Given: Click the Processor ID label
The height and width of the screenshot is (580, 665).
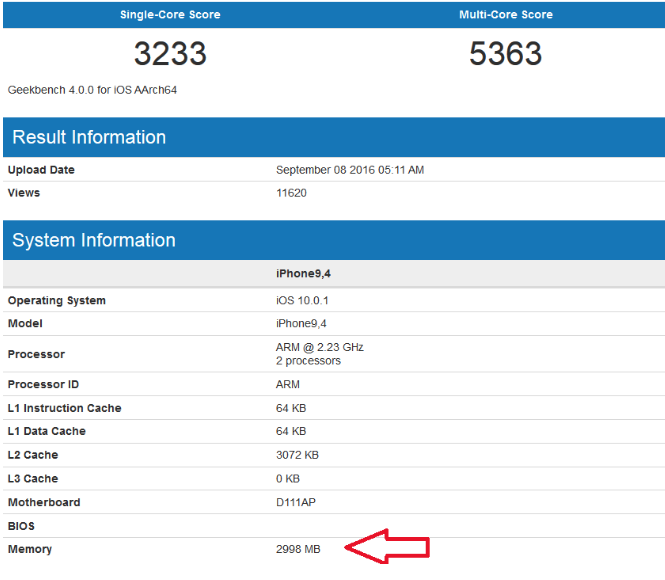Looking at the screenshot, I should click(x=43, y=384).
